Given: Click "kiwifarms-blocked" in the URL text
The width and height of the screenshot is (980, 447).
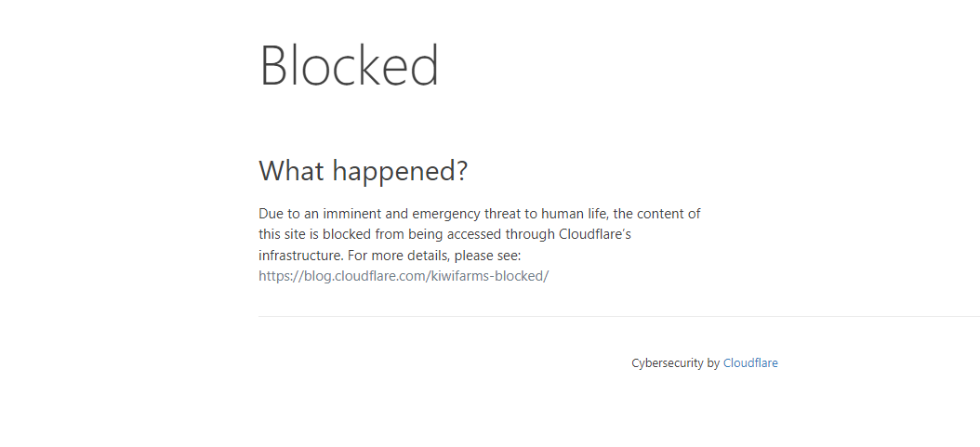Looking at the screenshot, I should (489, 276).
